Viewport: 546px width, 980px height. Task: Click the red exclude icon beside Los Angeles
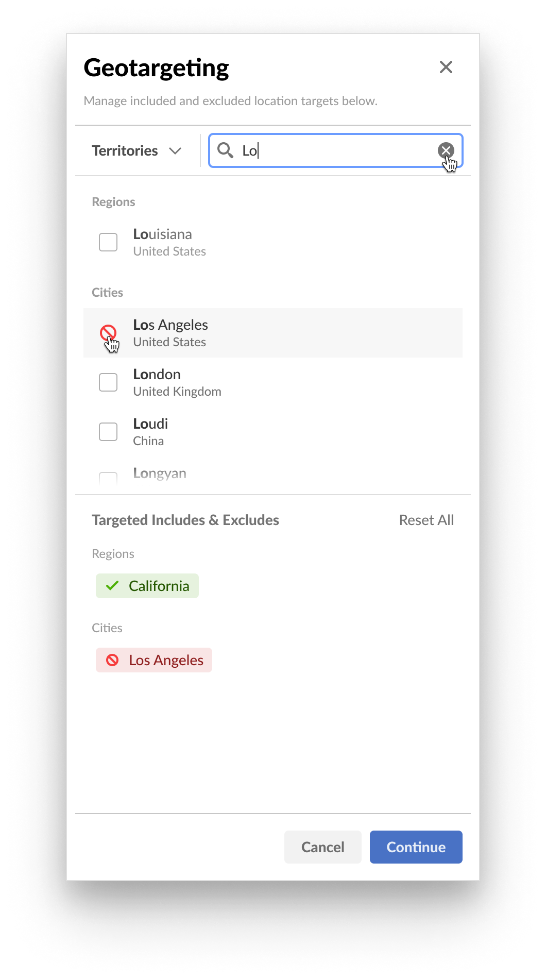click(x=108, y=333)
